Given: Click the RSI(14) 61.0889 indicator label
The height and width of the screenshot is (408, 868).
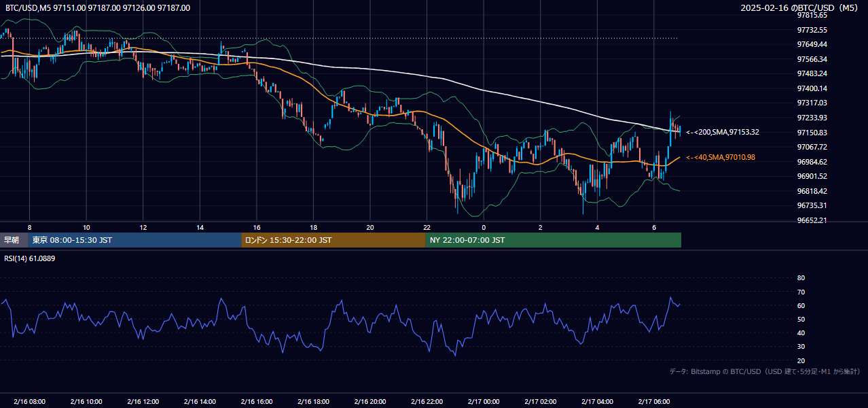Looking at the screenshot, I should [30, 258].
